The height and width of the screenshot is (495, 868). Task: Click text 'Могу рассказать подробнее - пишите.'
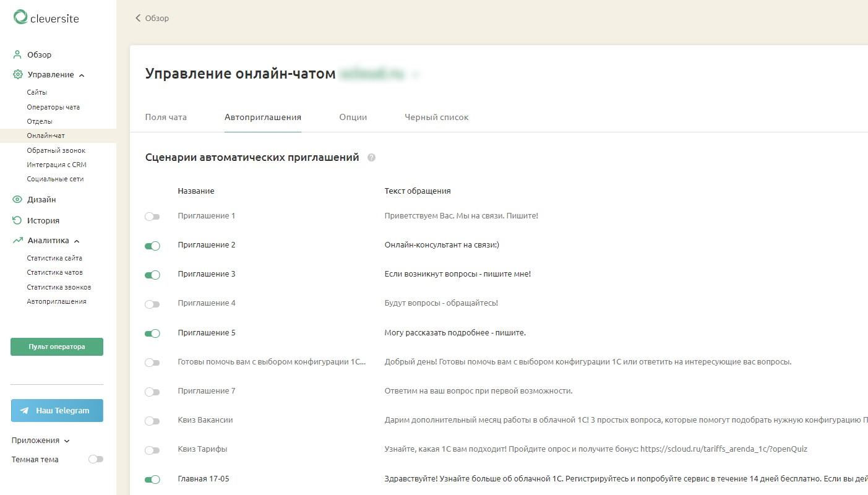coord(455,333)
